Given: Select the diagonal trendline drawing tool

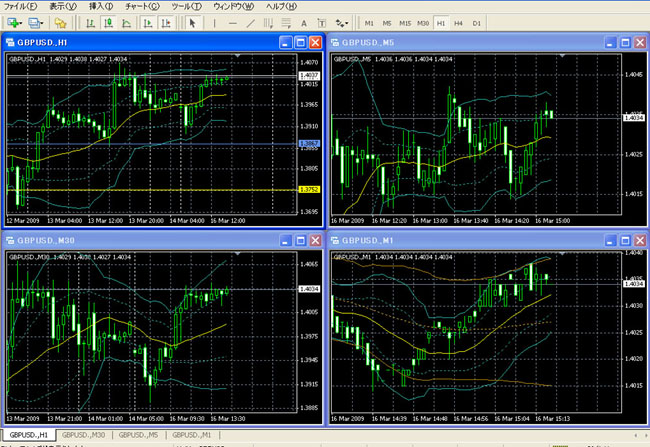Looking at the screenshot, I should pyautogui.click(x=251, y=22).
